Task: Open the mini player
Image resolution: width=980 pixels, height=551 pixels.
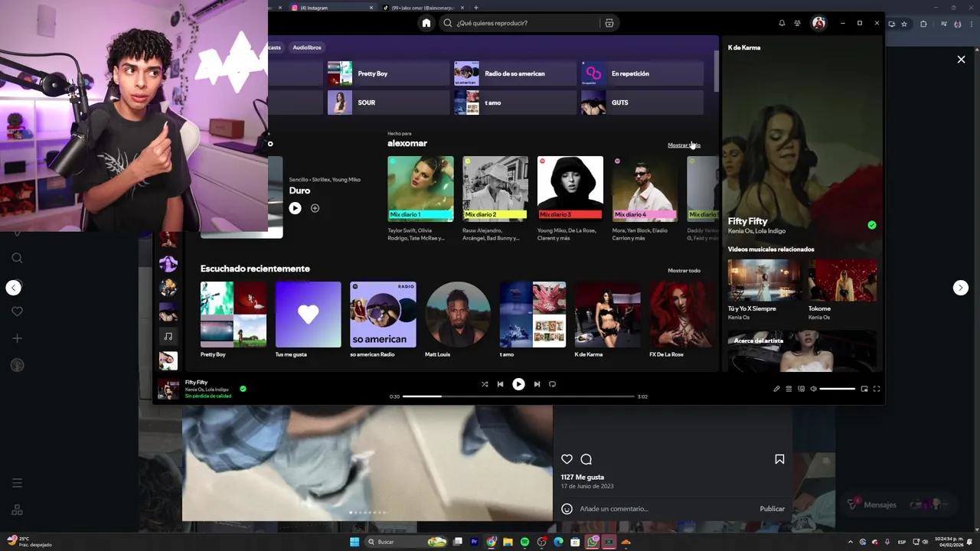Action: [x=864, y=389]
